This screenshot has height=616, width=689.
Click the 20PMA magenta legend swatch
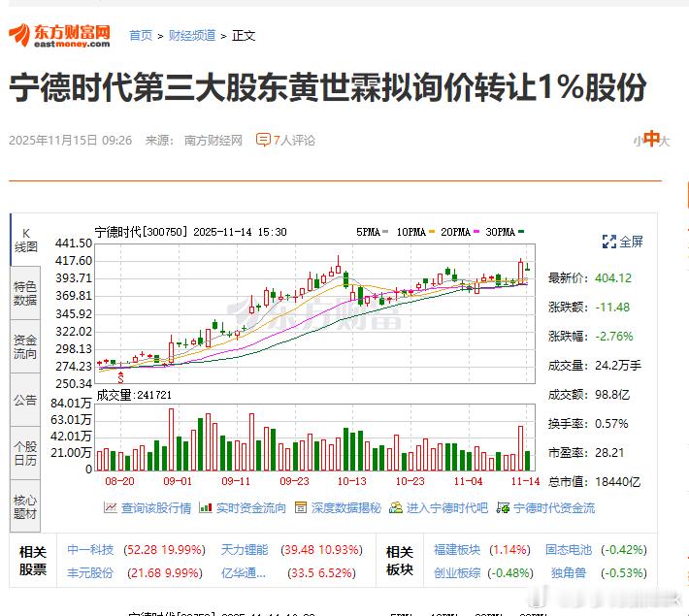point(476,232)
